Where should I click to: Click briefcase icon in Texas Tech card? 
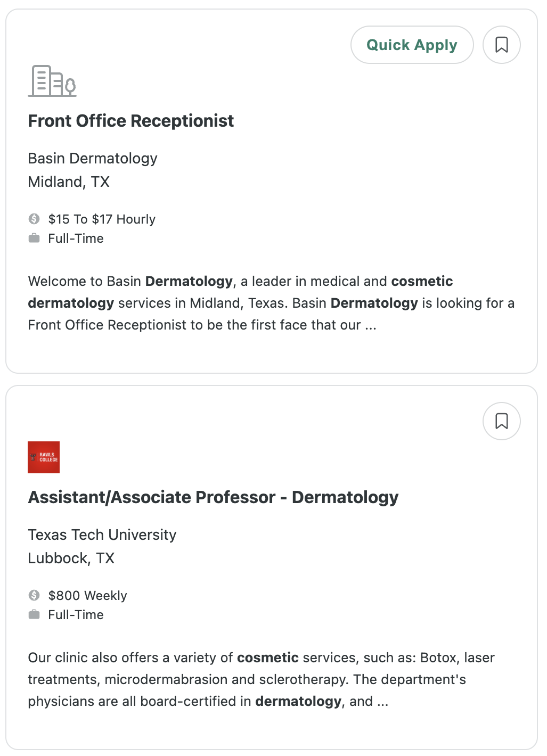tap(34, 614)
